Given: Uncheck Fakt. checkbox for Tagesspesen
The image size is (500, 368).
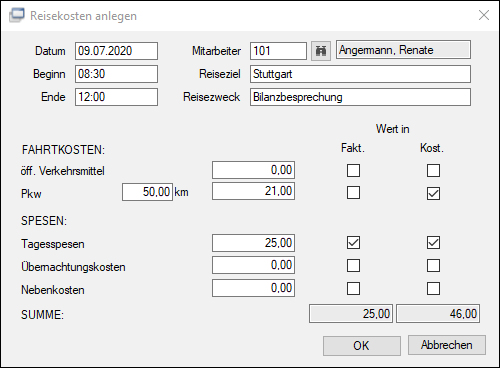Looking at the screenshot, I should (x=353, y=243).
